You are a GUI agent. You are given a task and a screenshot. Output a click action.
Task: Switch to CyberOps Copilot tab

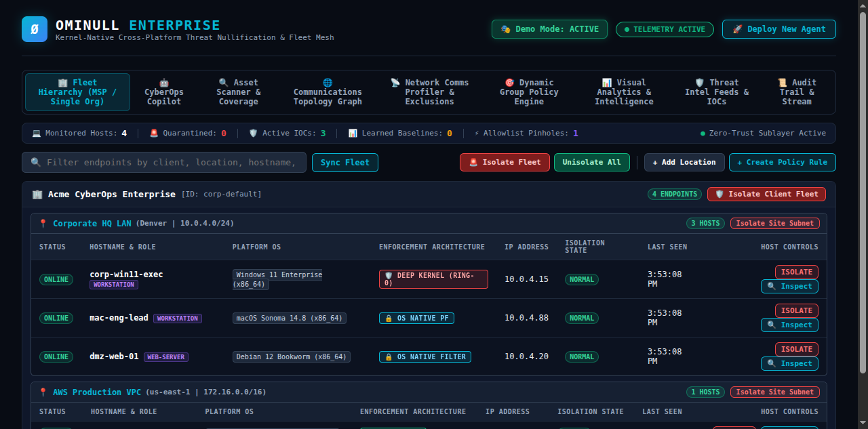(x=164, y=92)
